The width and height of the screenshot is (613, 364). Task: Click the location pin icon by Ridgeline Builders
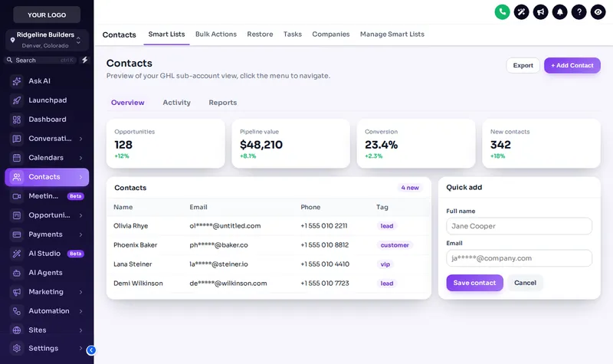tap(12, 40)
